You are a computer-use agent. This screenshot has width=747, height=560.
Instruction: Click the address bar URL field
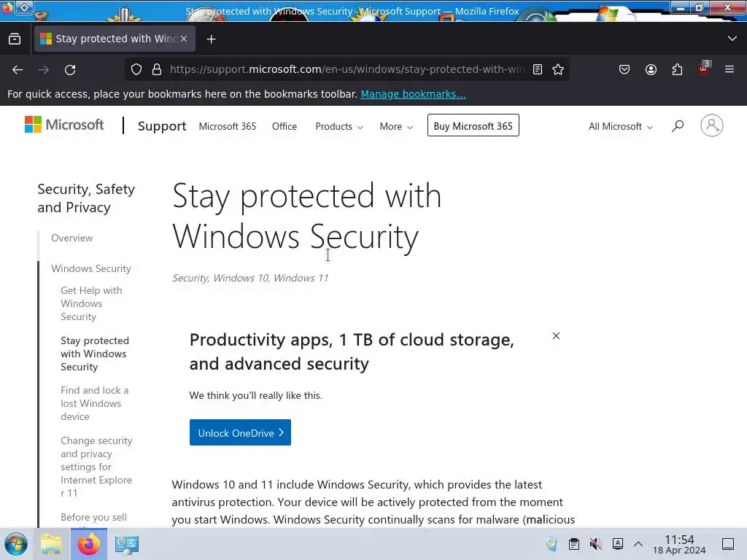(347, 69)
